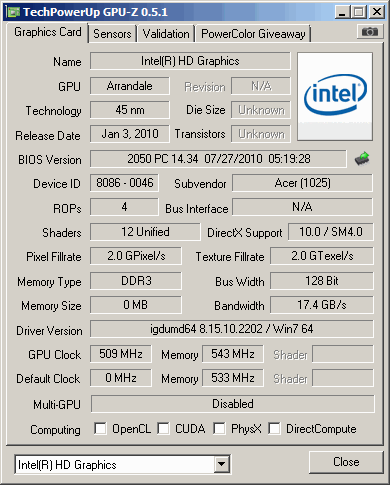Click Multi-GPU field showing Disabled
Viewport: 390px width, 485px height.
click(233, 404)
